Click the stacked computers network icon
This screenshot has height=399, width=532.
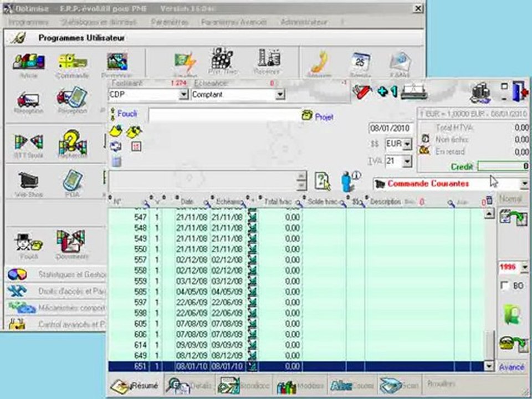click(x=480, y=93)
